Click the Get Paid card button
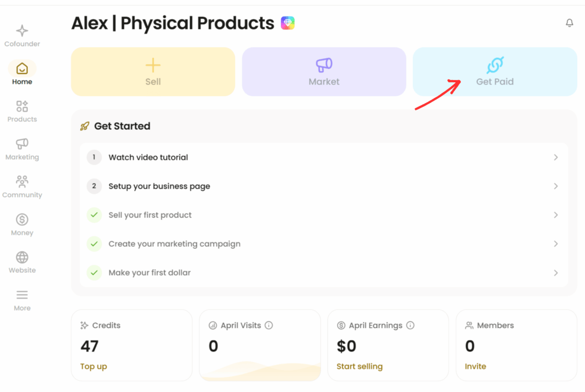585x392 pixels. tap(495, 72)
